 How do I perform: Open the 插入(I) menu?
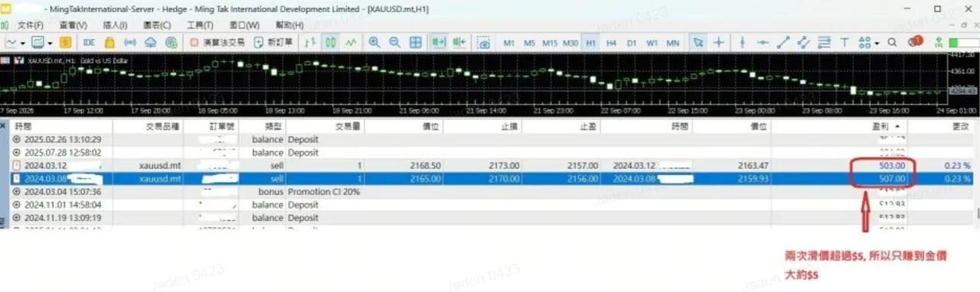(x=115, y=25)
